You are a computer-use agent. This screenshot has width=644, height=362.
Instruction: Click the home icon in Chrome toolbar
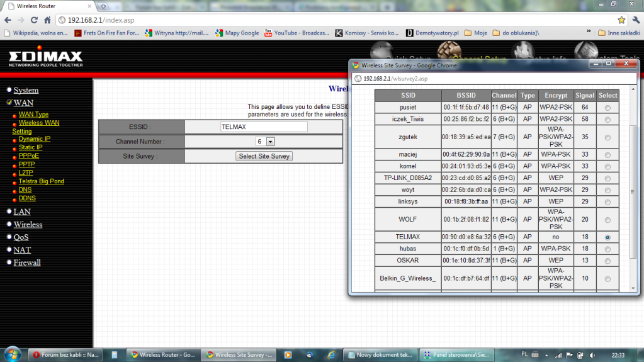(48, 20)
